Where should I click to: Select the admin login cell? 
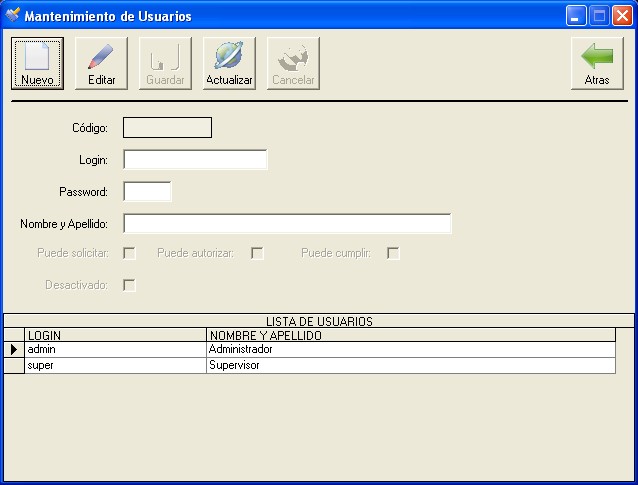[x=116, y=350]
